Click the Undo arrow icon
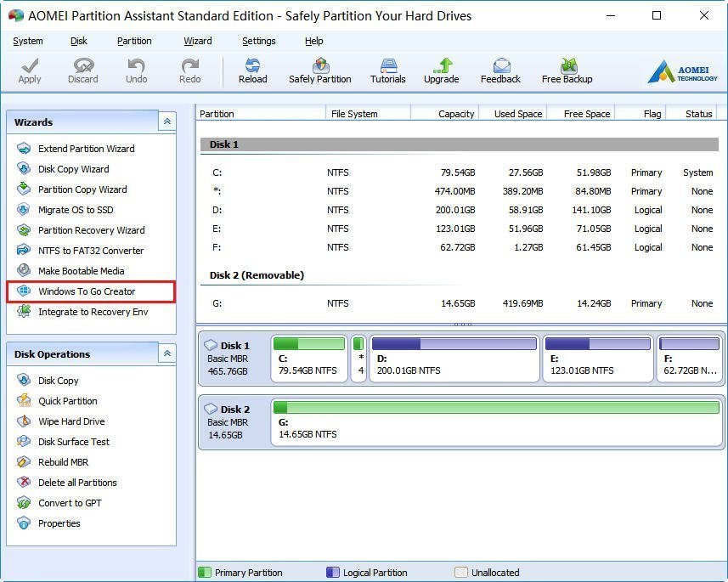Viewport: 728px width, 582px height. click(136, 65)
